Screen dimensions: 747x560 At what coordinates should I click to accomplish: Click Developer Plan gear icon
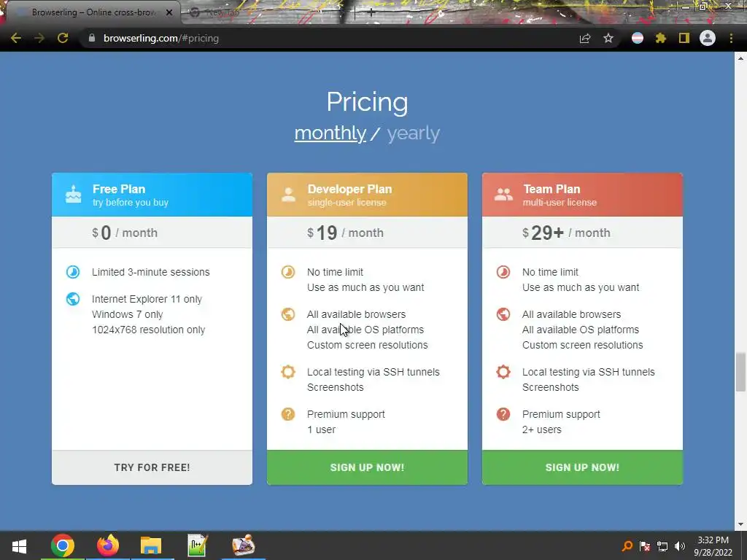[287, 372]
